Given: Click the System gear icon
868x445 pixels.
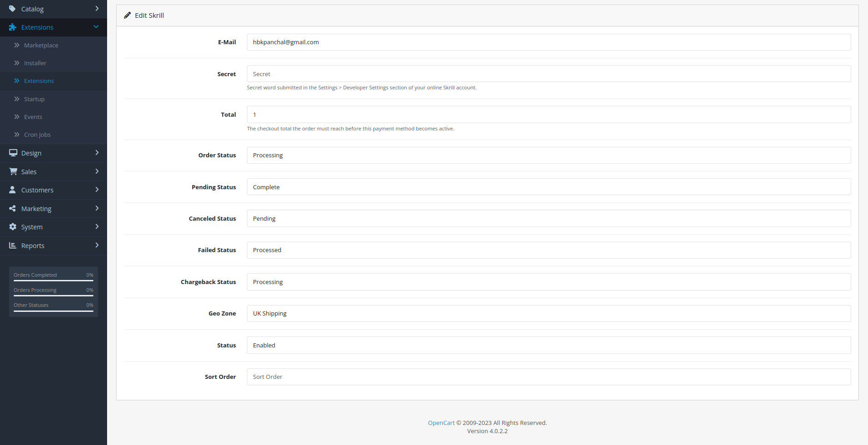Looking at the screenshot, I should [x=12, y=227].
